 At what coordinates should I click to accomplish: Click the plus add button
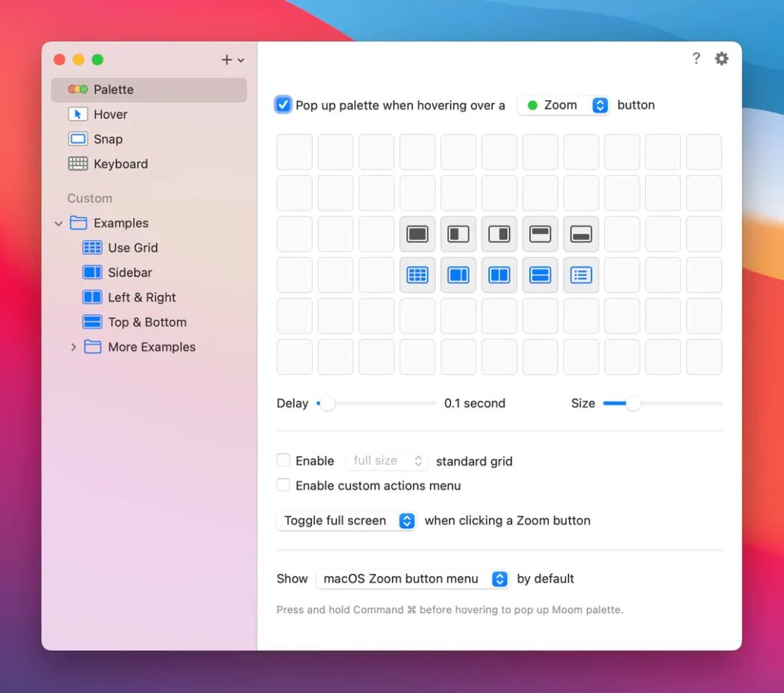point(226,60)
